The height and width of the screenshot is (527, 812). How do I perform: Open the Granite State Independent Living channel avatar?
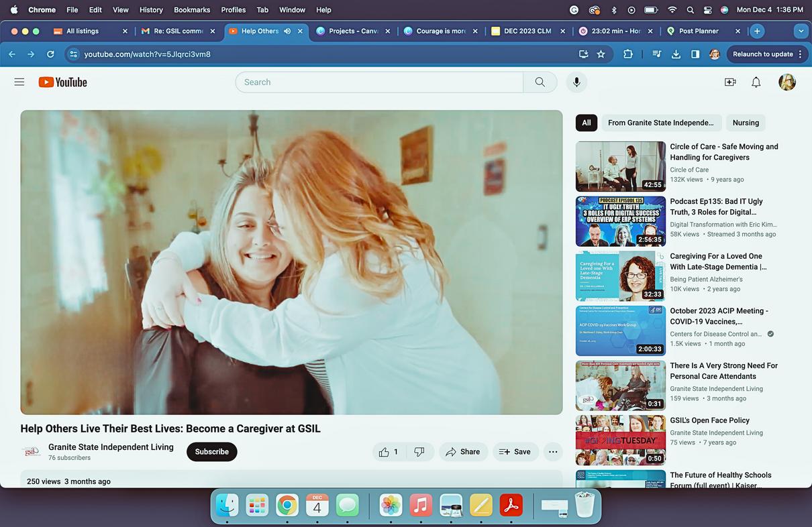(31, 452)
